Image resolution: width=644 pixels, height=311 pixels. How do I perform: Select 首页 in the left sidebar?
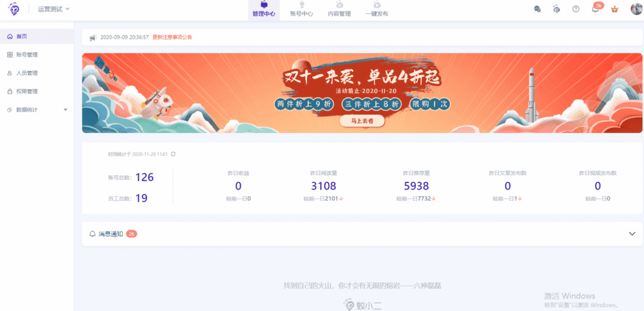click(20, 36)
